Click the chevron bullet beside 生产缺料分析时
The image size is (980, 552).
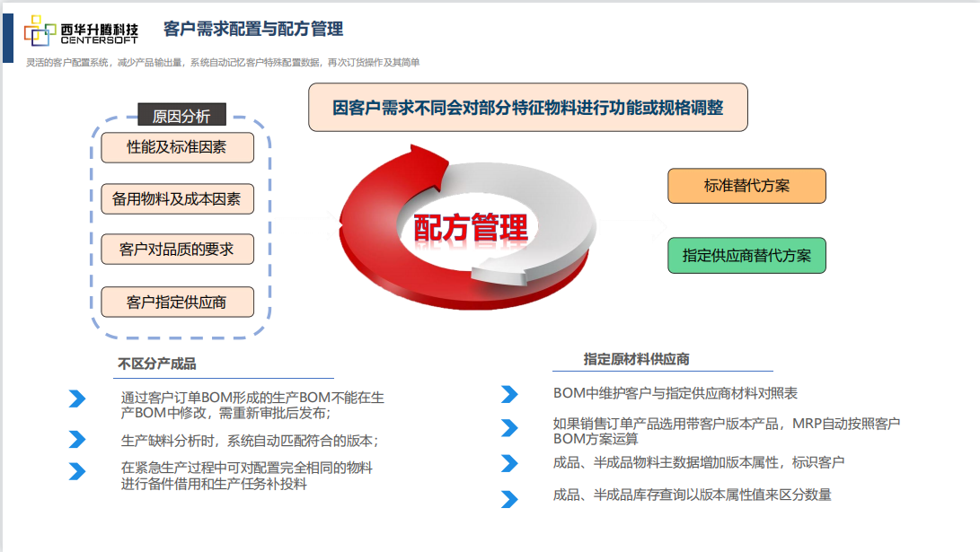[x=77, y=440]
